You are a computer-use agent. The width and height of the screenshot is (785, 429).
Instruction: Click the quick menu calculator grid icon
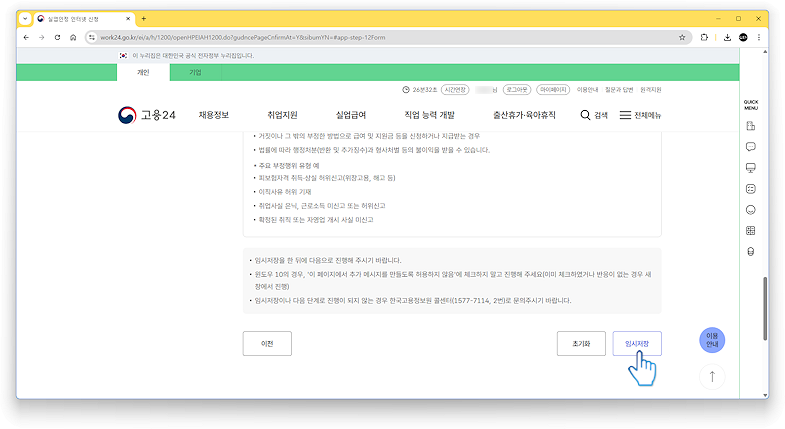click(x=750, y=231)
